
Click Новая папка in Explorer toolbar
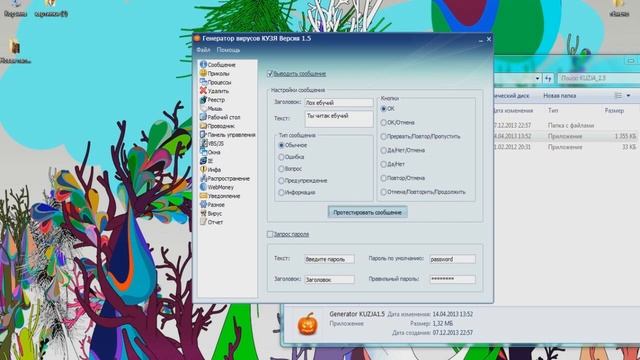560,96
